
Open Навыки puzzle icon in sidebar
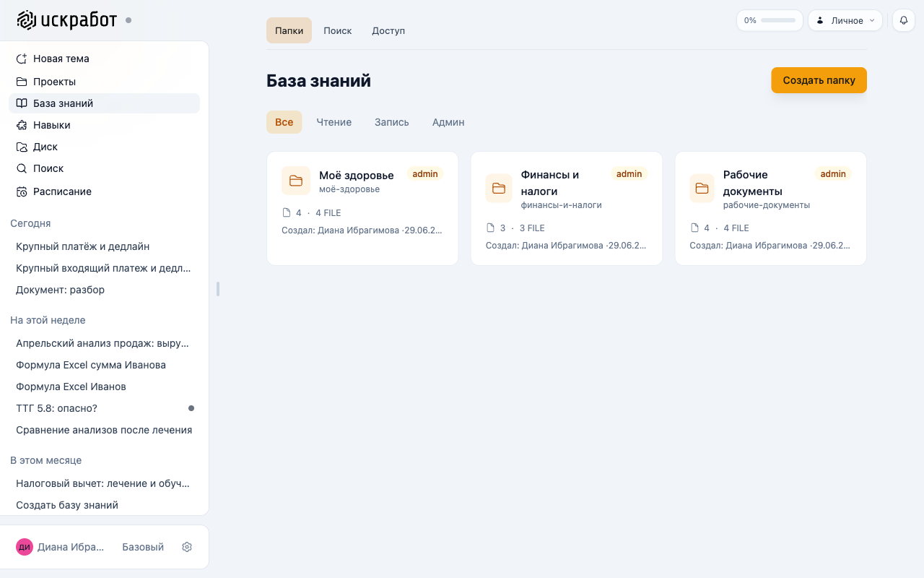pyautogui.click(x=22, y=125)
